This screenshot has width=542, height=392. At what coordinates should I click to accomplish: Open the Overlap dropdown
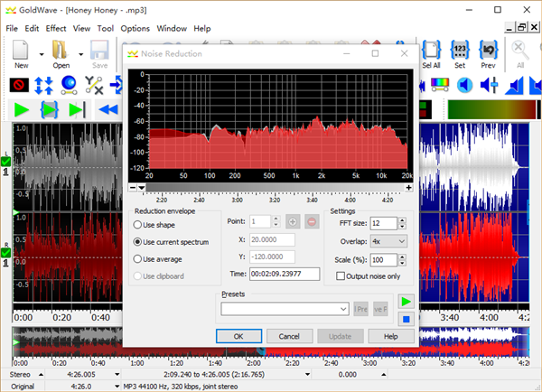tap(388, 241)
